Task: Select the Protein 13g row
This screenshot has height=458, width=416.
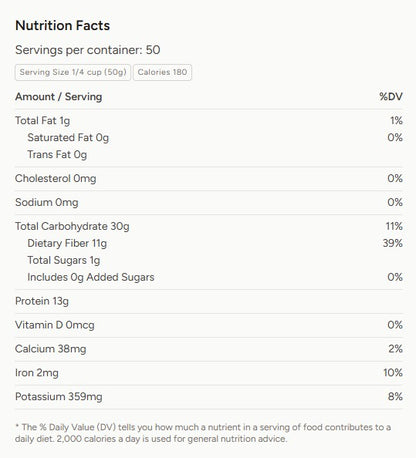Action: (209, 301)
